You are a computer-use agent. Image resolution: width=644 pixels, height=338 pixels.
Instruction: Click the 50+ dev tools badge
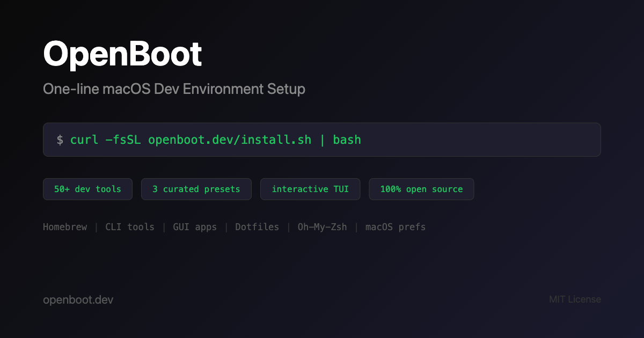click(87, 189)
